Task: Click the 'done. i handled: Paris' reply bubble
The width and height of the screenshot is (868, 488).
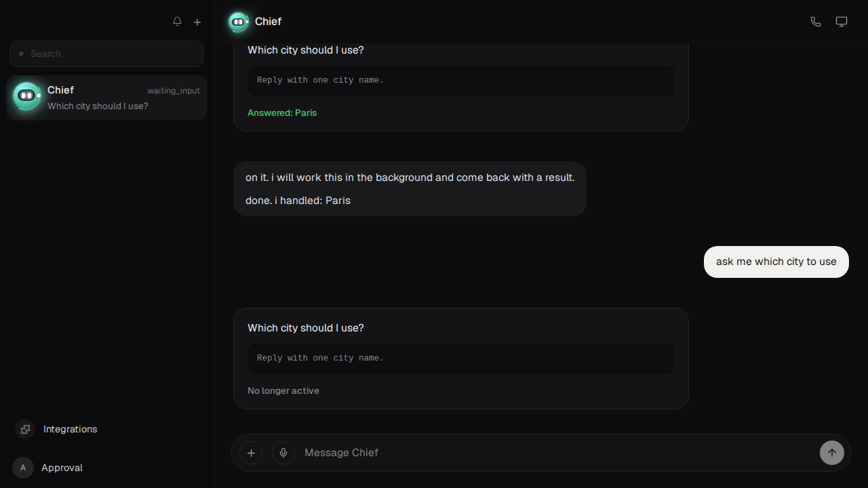Action: pyautogui.click(x=410, y=189)
